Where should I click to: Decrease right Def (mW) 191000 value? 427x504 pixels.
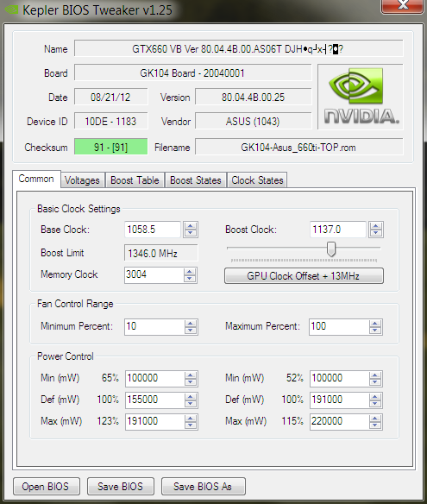375,404
